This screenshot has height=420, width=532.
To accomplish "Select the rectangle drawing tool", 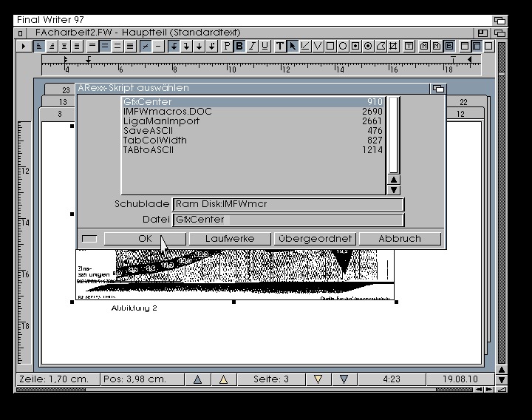I will [x=330, y=46].
